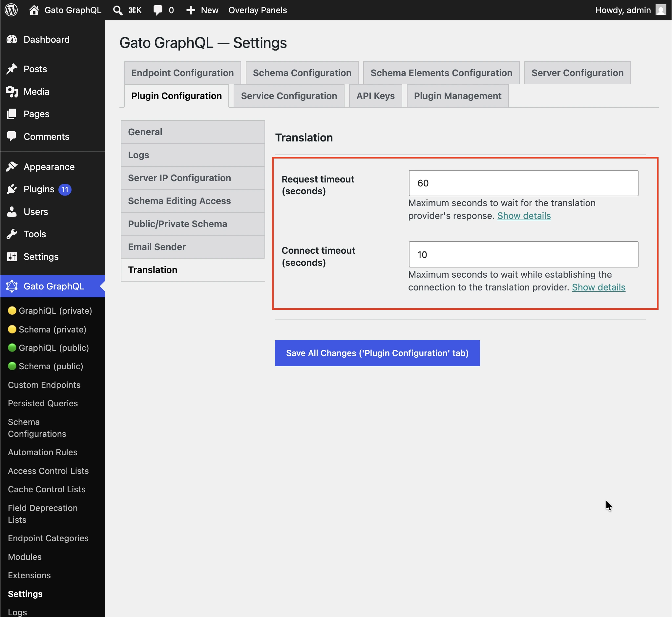Switch to Schema Configuration tab

(x=302, y=73)
